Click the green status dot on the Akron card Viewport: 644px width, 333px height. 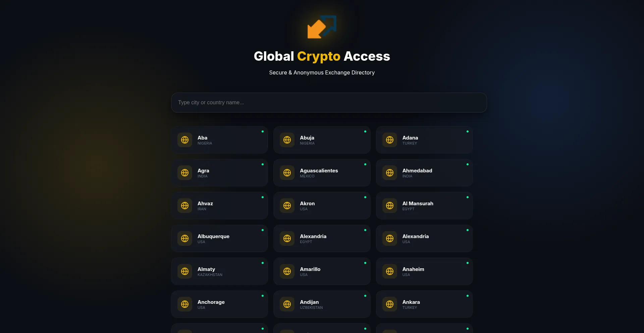tap(365, 198)
